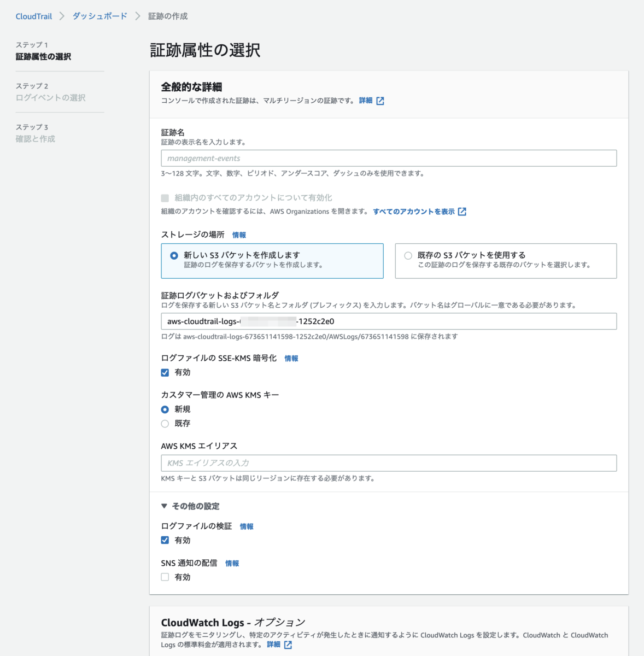Open すべてのアカウントを表示 link
644x656 pixels.
[x=414, y=212]
